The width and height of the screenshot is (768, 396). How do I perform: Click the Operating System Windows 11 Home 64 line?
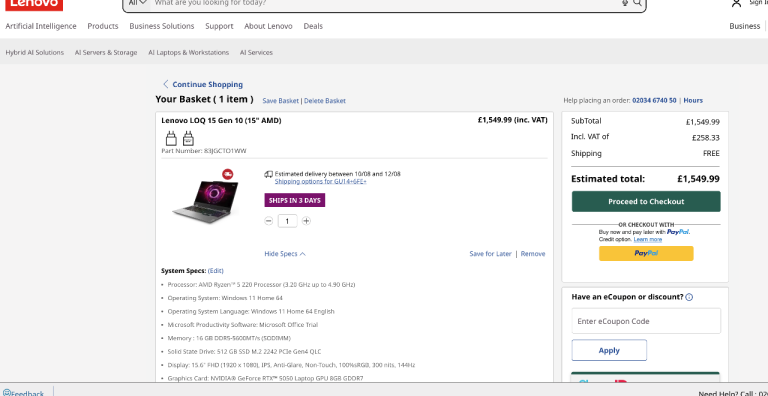225,298
